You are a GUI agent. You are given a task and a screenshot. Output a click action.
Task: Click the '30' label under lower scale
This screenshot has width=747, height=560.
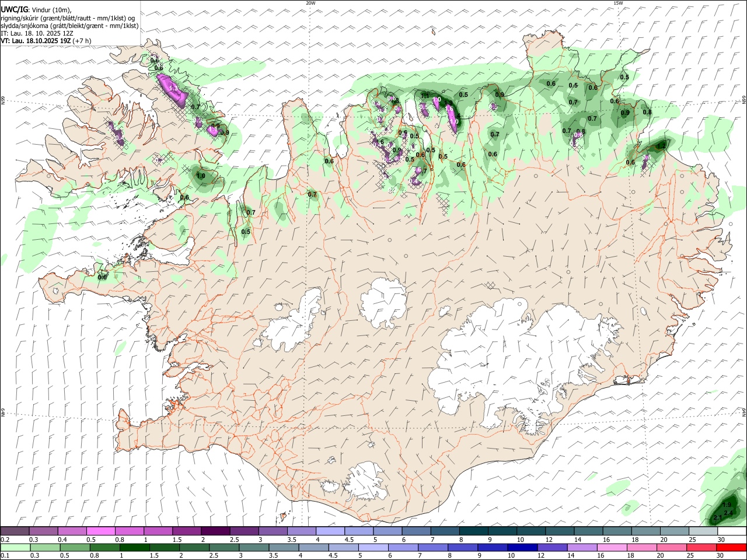pos(720,556)
